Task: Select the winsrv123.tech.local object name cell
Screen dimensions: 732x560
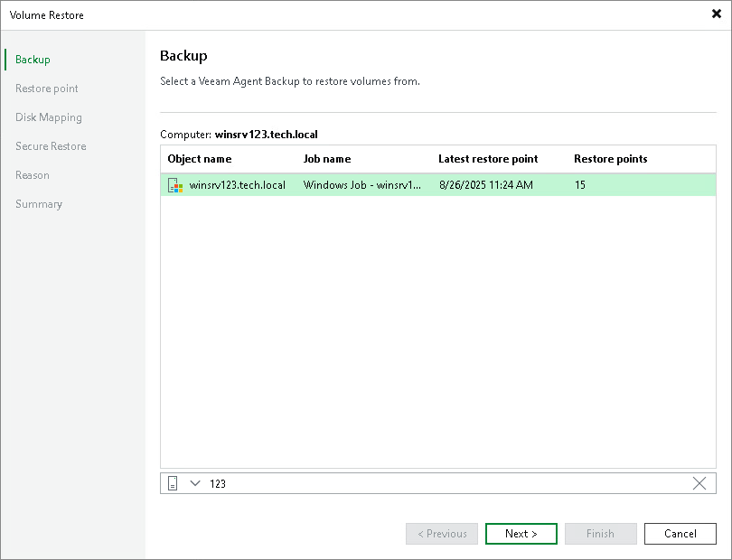Action: [x=237, y=185]
